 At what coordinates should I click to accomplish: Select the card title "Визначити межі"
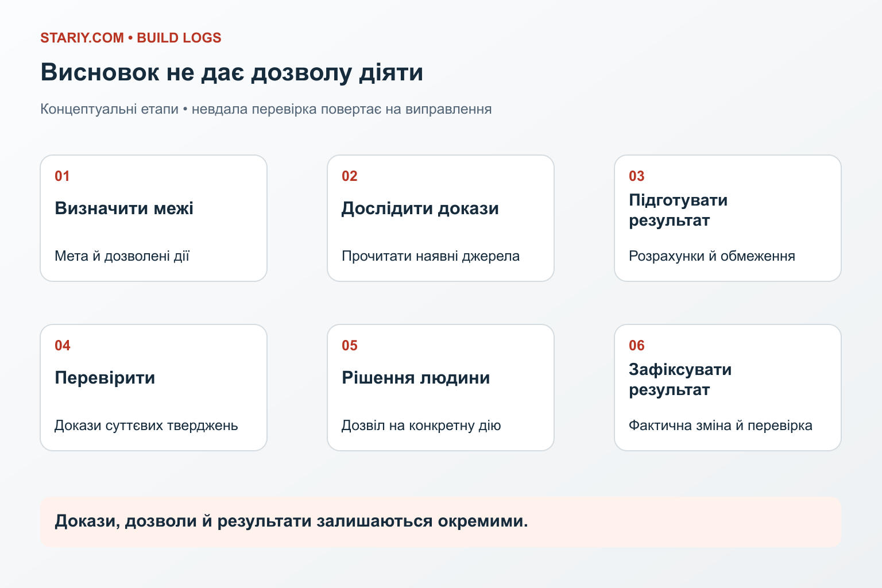click(124, 208)
